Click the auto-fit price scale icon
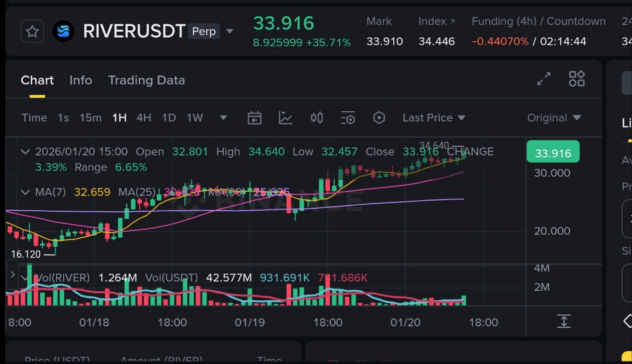Viewport: 632px width, 364px height. (564, 321)
